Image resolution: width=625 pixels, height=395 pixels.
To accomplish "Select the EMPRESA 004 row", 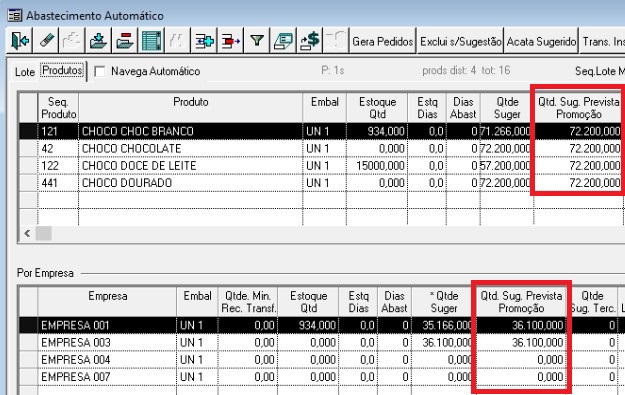I will (x=321, y=360).
